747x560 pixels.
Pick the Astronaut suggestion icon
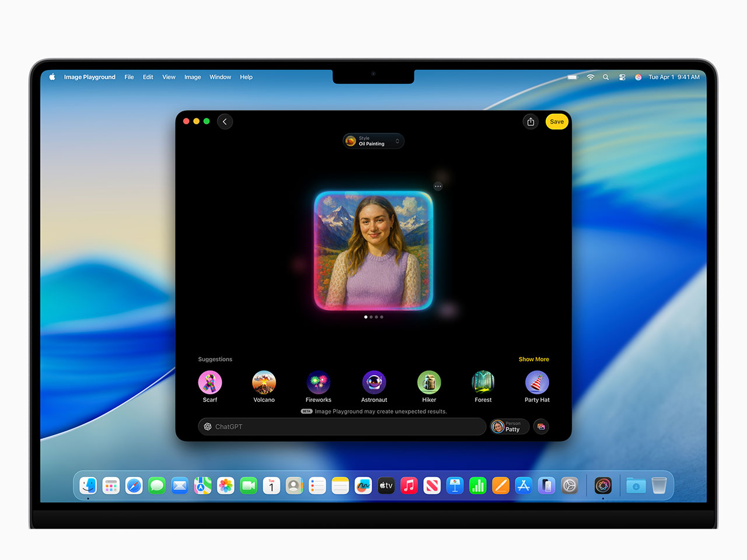tap(374, 383)
